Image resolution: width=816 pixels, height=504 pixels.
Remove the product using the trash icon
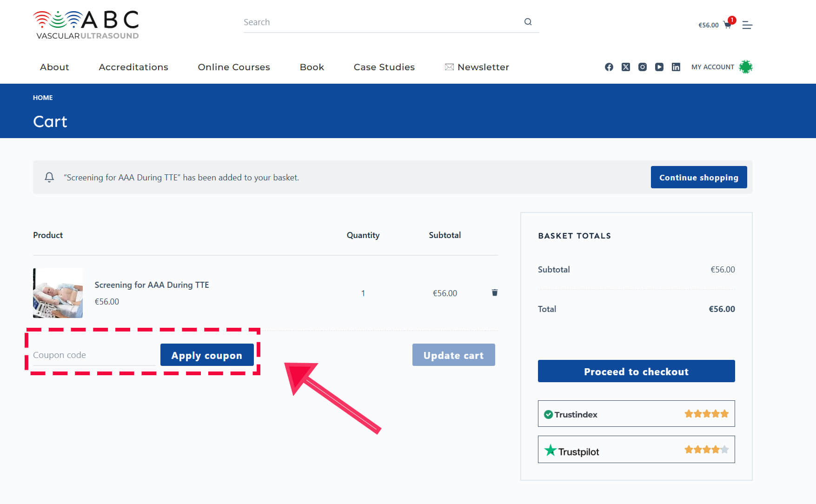(494, 292)
